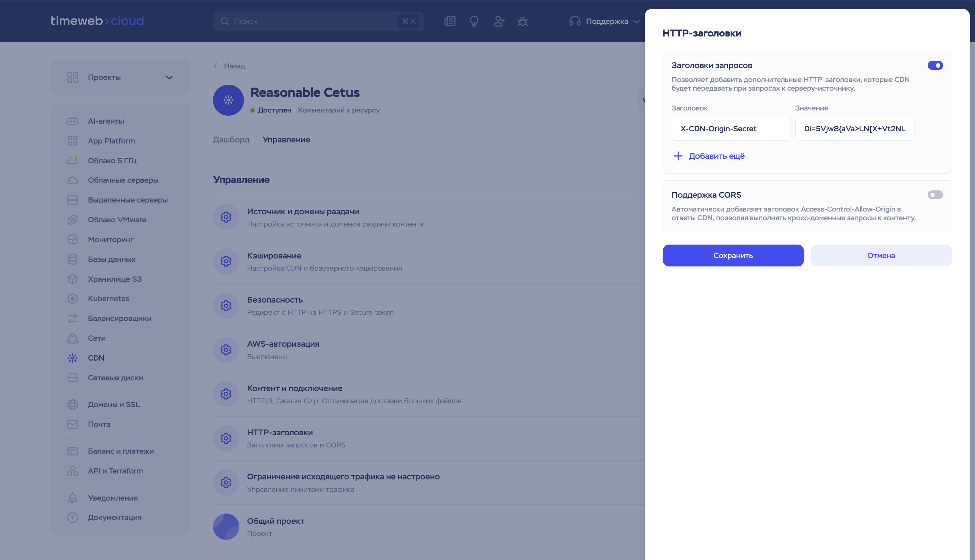The height and width of the screenshot is (560, 975).
Task: Click the Сети network icon
Action: pos(72,338)
